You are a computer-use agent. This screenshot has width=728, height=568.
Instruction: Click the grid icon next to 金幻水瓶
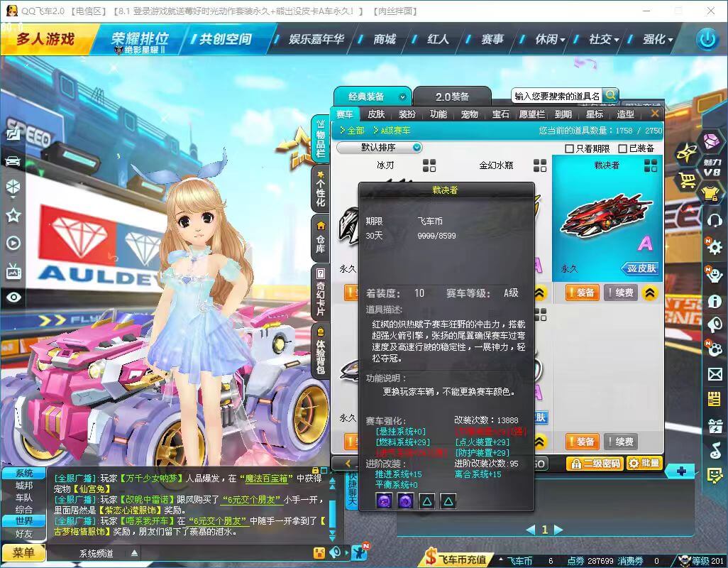pyautogui.click(x=539, y=165)
